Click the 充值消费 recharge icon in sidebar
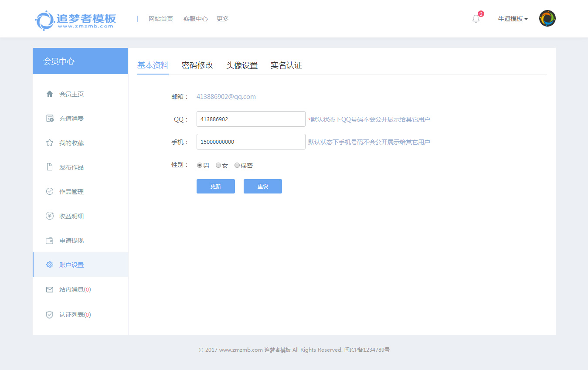588x370 pixels. pos(50,119)
